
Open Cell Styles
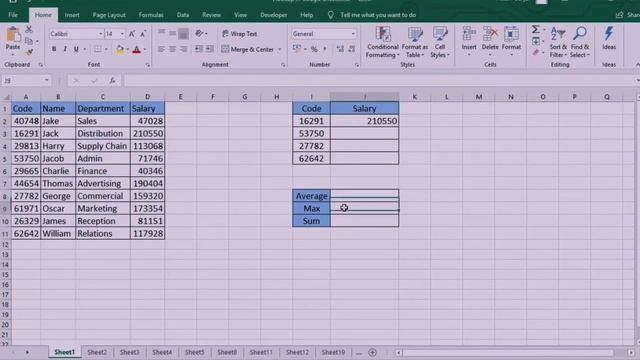(x=440, y=42)
